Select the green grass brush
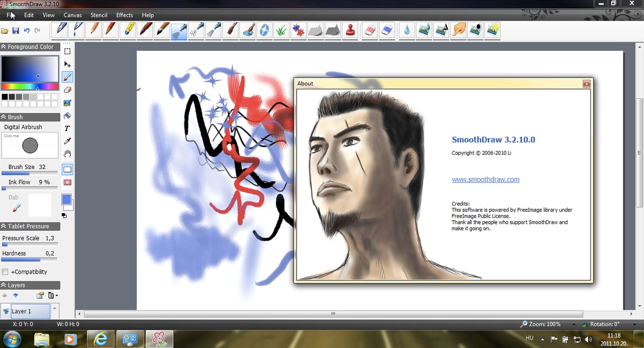The image size is (644, 348). pyautogui.click(x=281, y=30)
